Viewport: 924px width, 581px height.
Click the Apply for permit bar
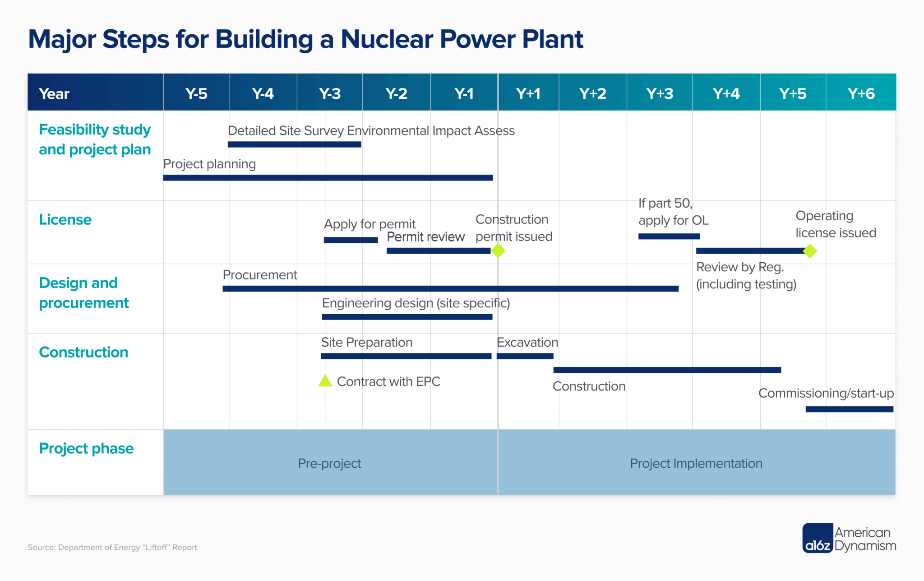point(351,240)
